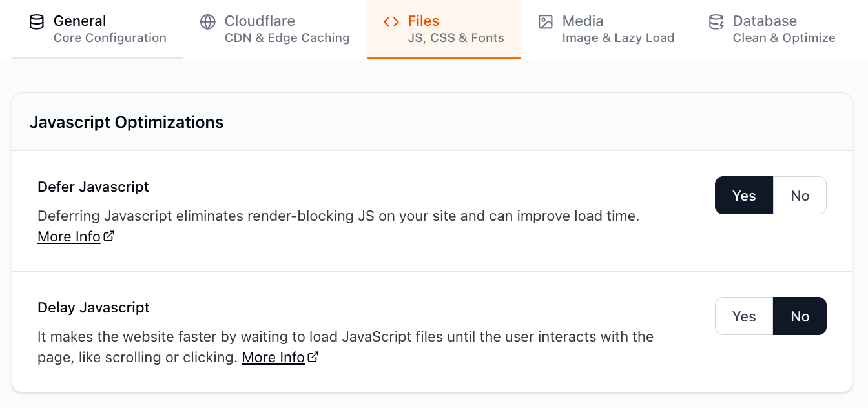Click the Cloudflare globe icon
868x408 pixels.
207,22
